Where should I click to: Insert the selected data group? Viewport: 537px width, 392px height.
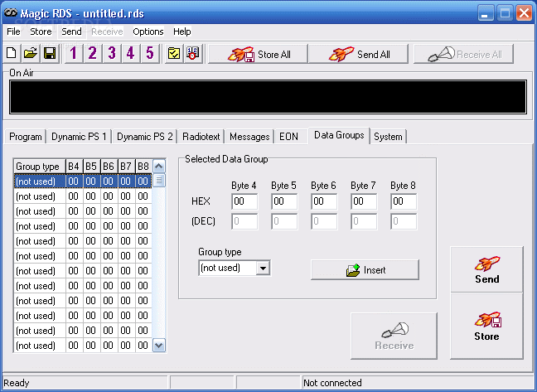click(365, 270)
